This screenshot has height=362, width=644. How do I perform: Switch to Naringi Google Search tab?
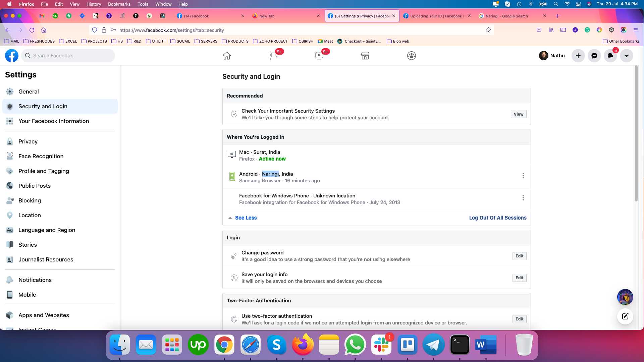click(x=513, y=16)
